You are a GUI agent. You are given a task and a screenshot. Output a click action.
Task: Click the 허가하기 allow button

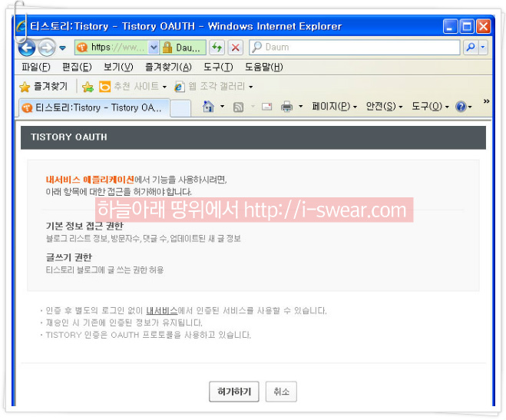pyautogui.click(x=234, y=392)
